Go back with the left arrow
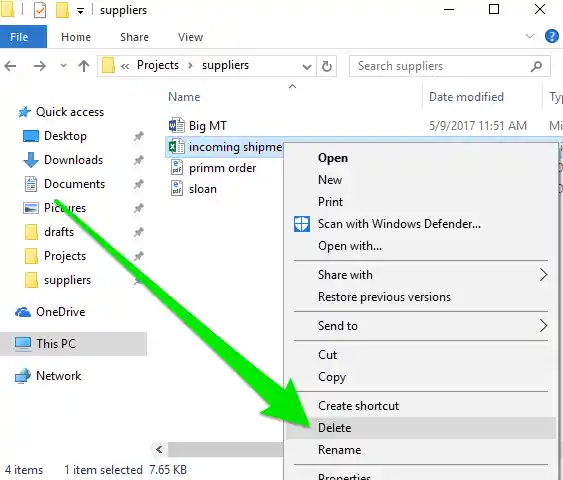 pyautogui.click(x=10, y=66)
